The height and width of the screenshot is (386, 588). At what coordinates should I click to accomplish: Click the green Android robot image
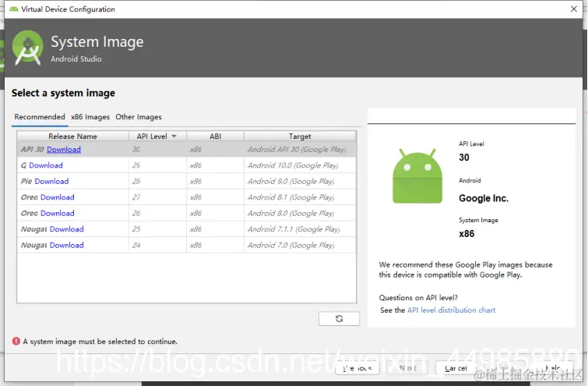coord(417,176)
